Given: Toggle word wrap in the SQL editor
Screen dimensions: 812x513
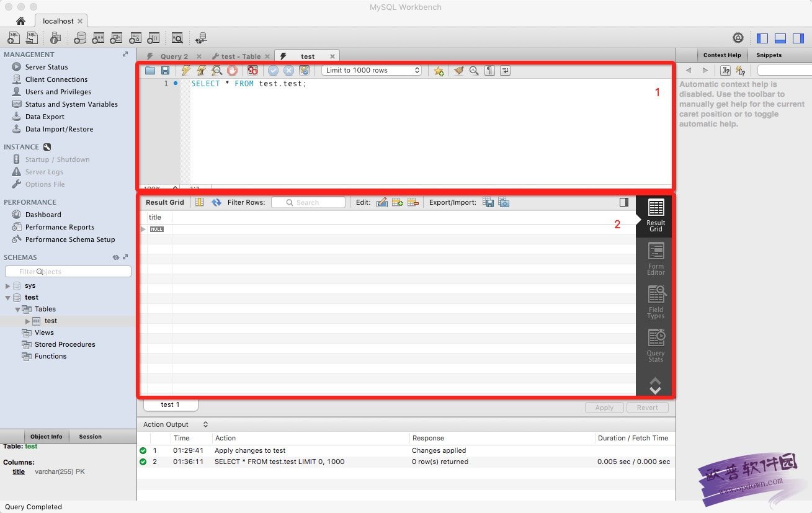Looking at the screenshot, I should (504, 70).
